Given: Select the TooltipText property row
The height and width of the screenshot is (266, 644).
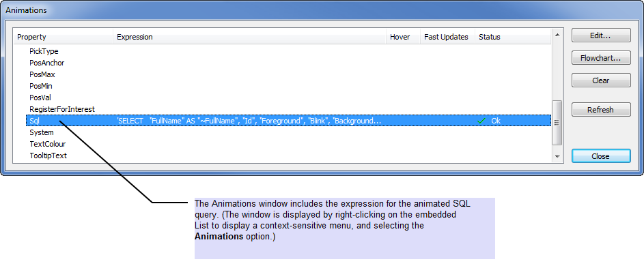Looking at the screenshot, I should tap(282, 156).
